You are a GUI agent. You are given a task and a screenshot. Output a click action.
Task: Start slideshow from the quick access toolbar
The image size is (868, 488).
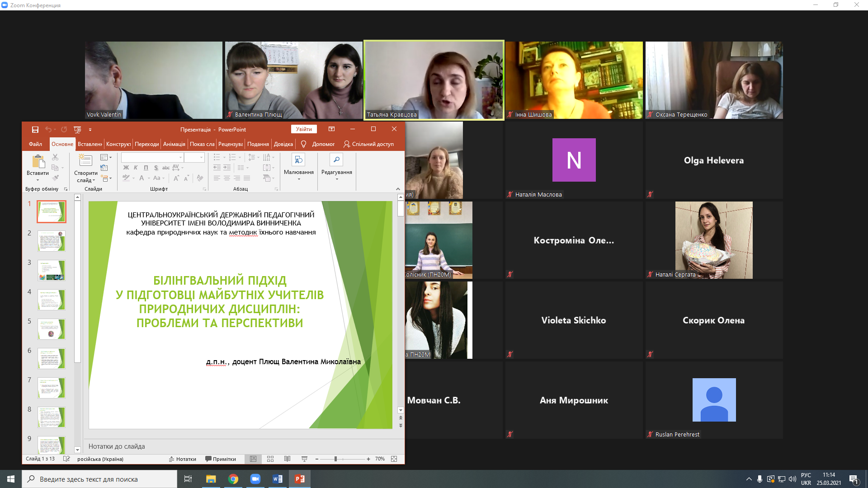pyautogui.click(x=77, y=130)
